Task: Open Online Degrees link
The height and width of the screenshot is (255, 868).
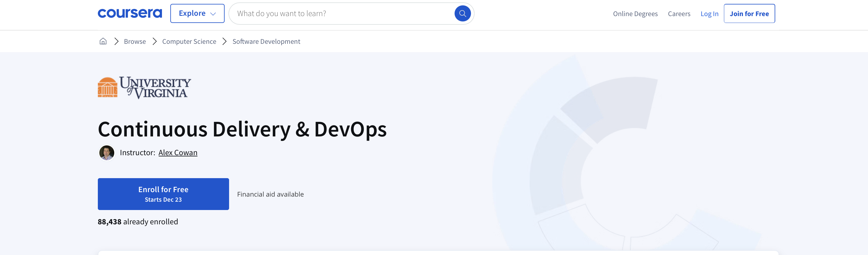Action: click(x=635, y=14)
